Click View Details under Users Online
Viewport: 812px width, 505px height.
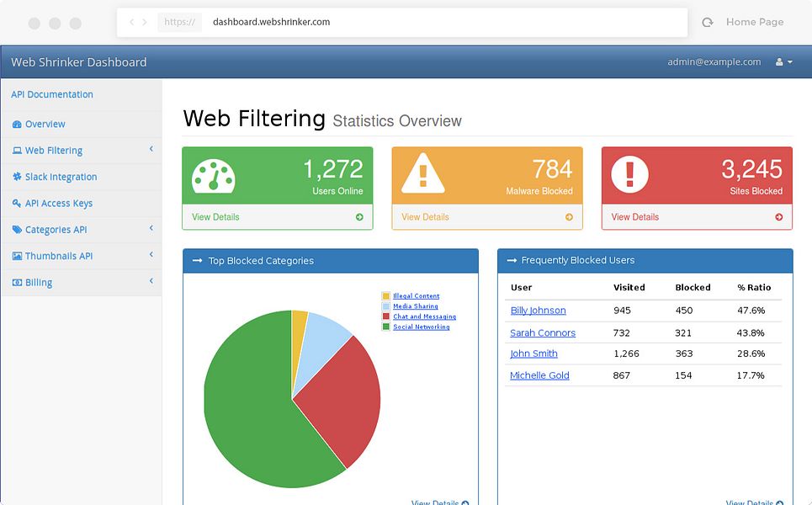pyautogui.click(x=215, y=217)
